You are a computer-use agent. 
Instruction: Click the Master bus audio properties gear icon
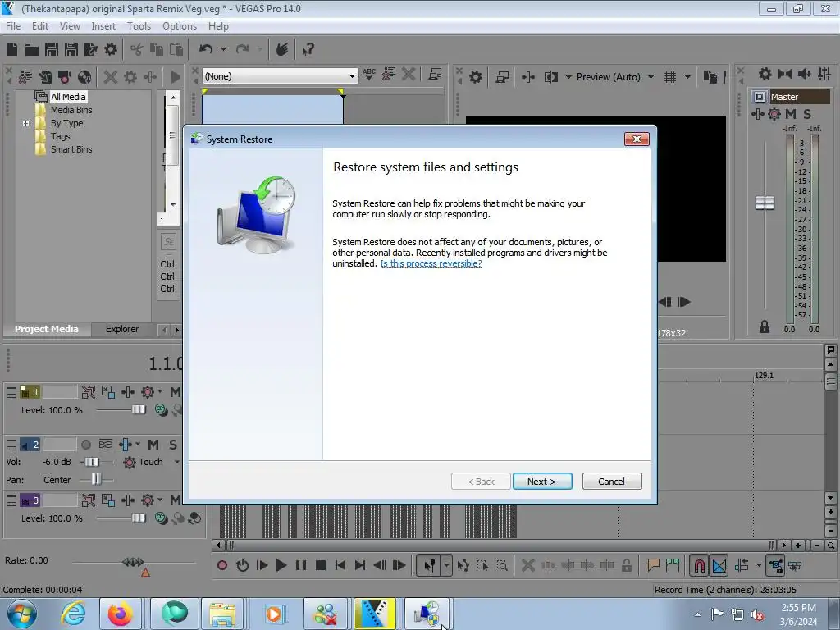[765, 74]
